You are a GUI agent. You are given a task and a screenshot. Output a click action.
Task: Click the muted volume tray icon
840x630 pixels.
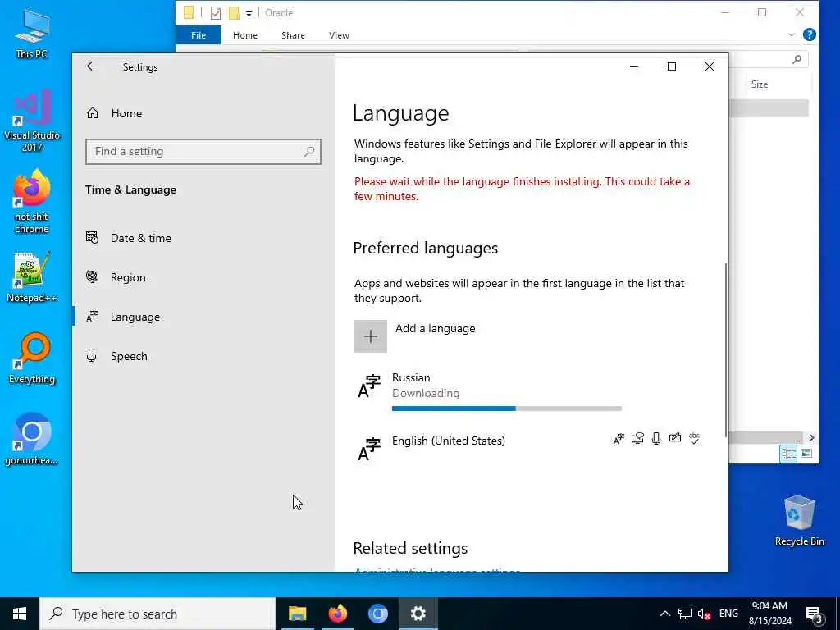click(x=704, y=614)
